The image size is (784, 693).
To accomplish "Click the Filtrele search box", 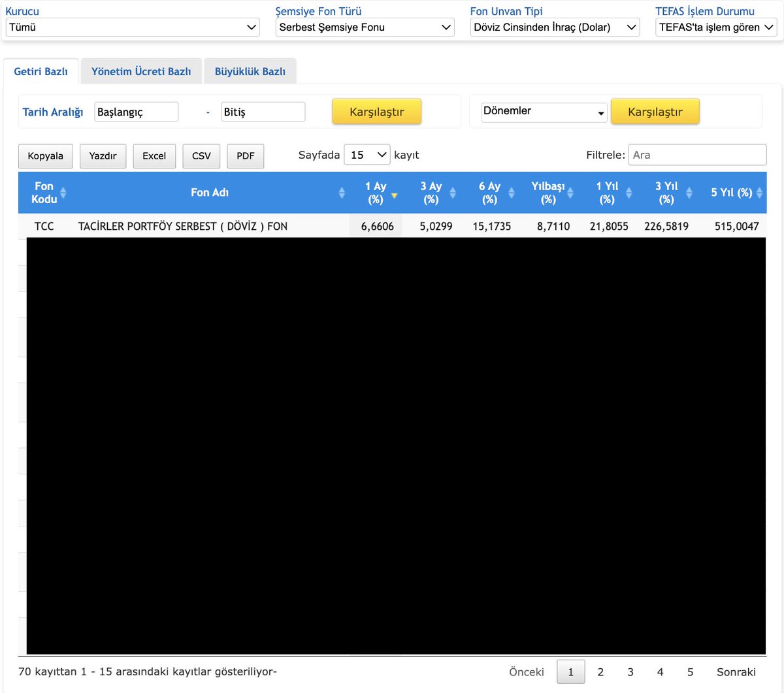I will 697,155.
